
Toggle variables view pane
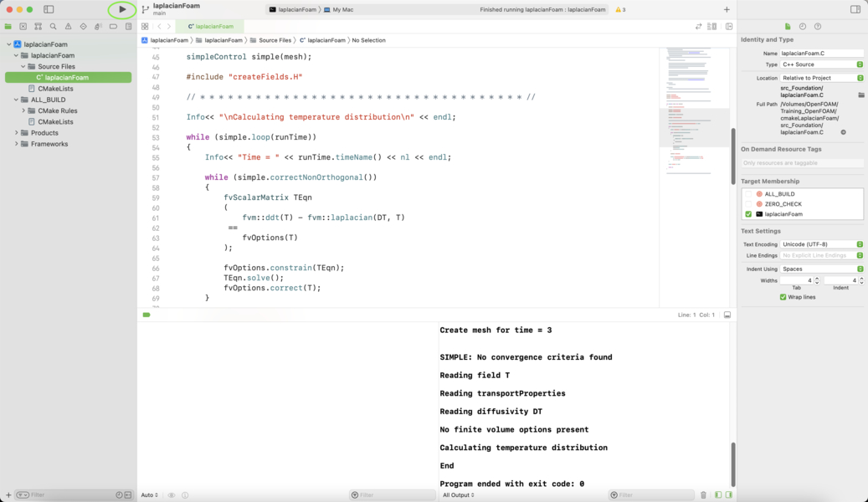(718, 494)
